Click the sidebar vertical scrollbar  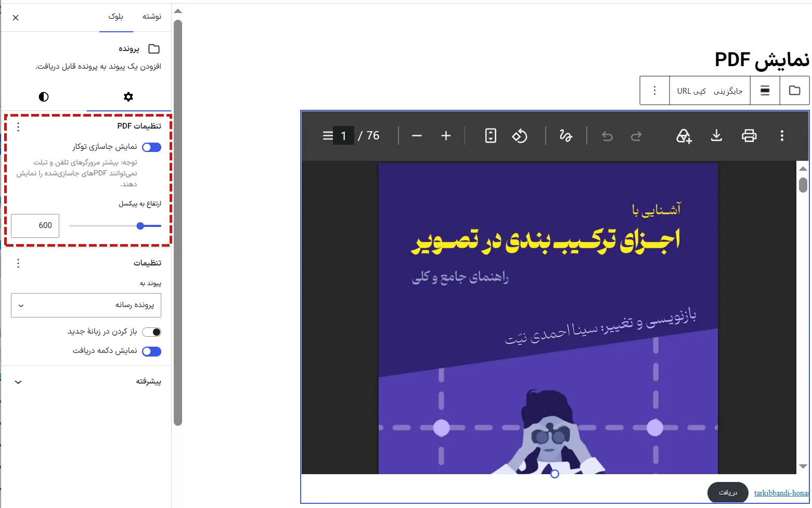[x=178, y=222]
